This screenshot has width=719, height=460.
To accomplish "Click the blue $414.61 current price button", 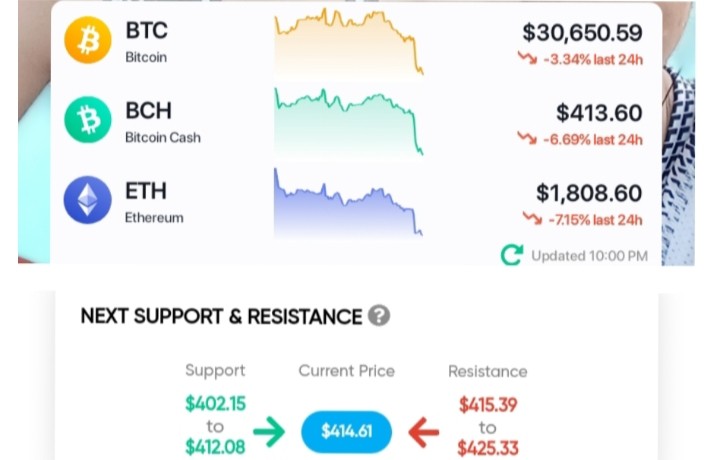I will coord(347,432).
